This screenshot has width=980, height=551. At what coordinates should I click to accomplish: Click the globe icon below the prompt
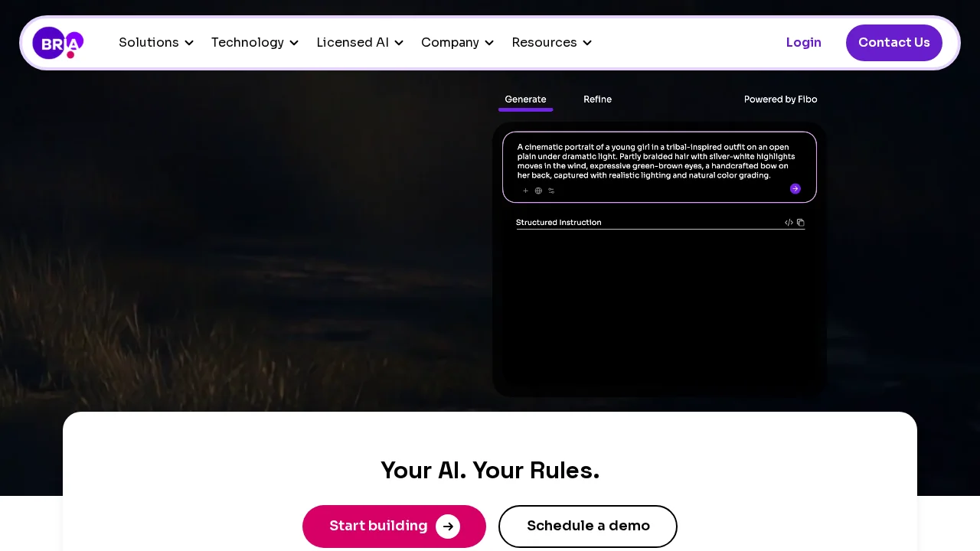click(538, 191)
